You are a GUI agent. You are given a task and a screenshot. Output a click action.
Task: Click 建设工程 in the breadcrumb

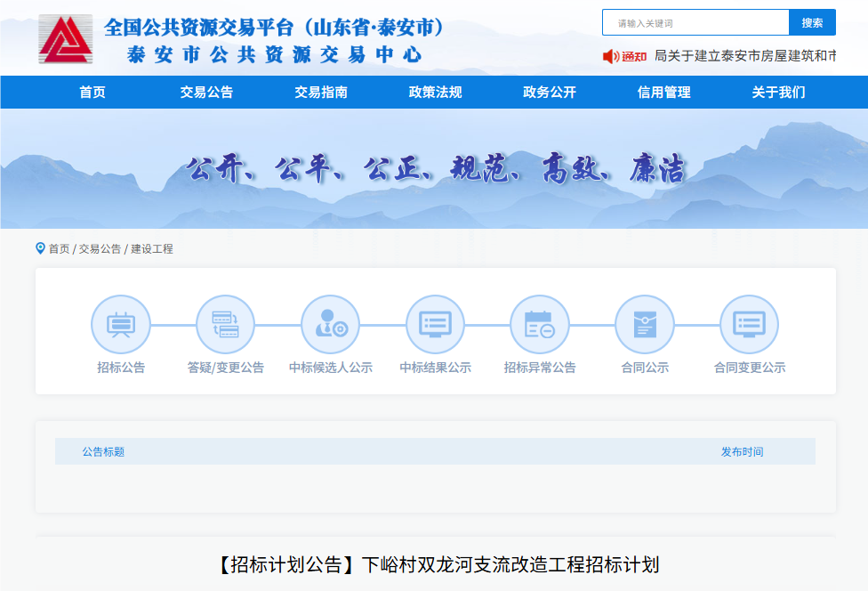[x=152, y=248]
